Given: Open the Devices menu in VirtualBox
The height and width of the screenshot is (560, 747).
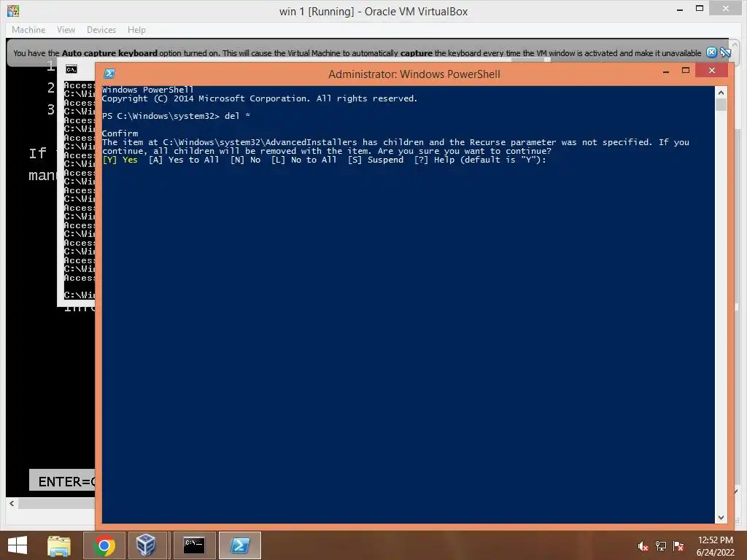Looking at the screenshot, I should [101, 29].
